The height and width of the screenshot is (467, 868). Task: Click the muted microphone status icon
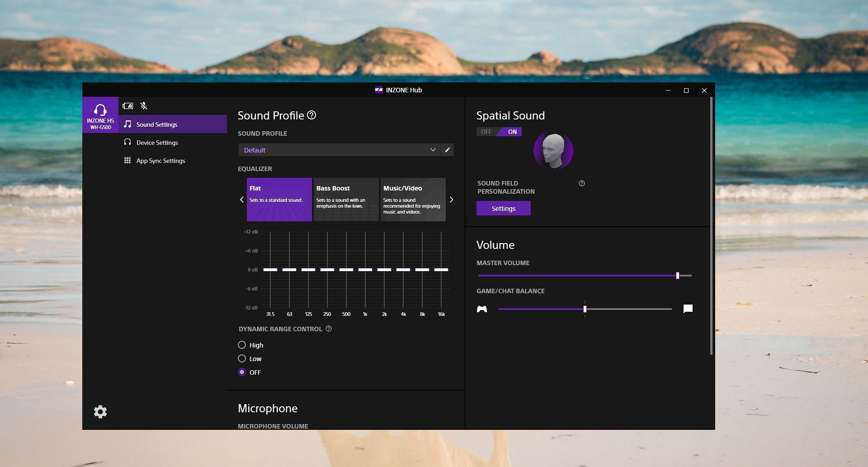coord(144,106)
